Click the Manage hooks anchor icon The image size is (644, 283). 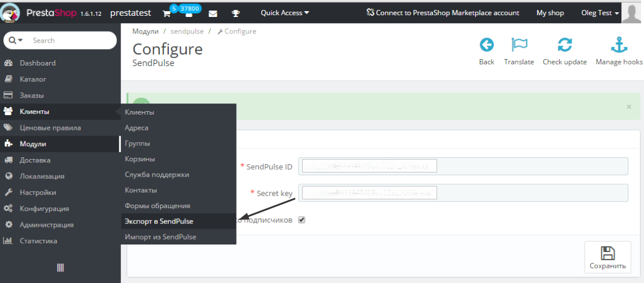tap(619, 45)
